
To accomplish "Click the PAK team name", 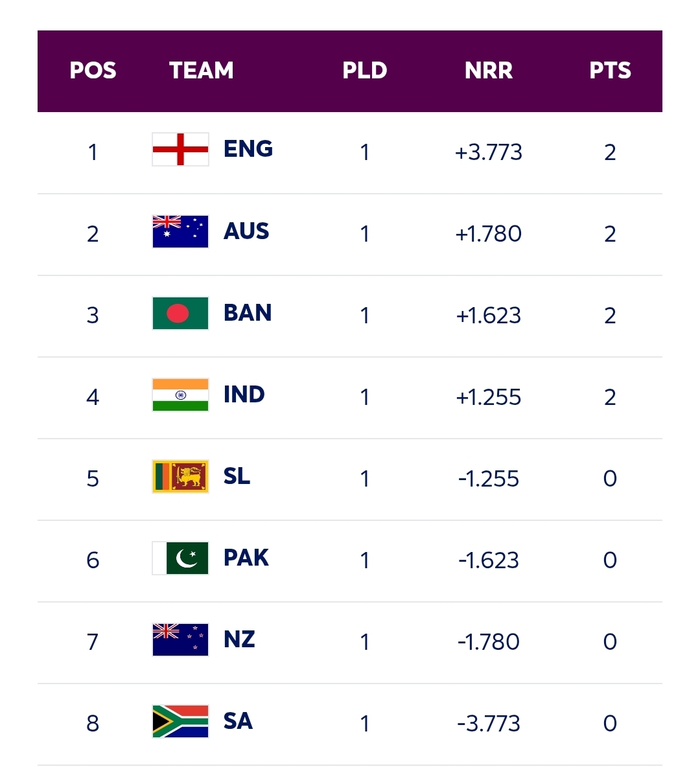I will [x=246, y=558].
